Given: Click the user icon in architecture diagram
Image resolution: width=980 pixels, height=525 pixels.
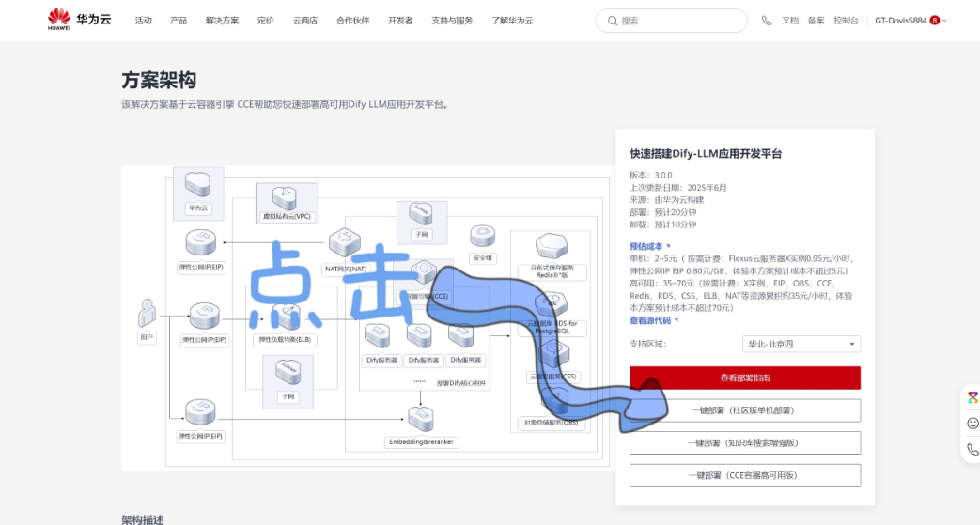Looking at the screenshot, I should (147, 313).
